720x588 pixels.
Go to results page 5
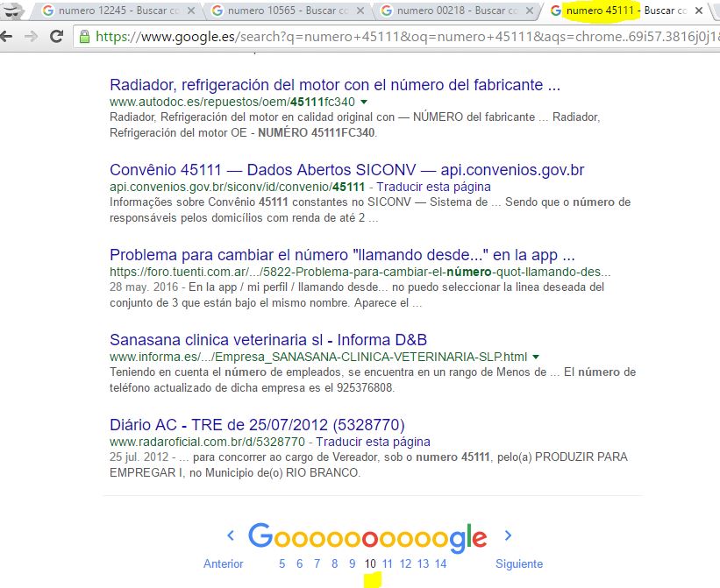(282, 563)
